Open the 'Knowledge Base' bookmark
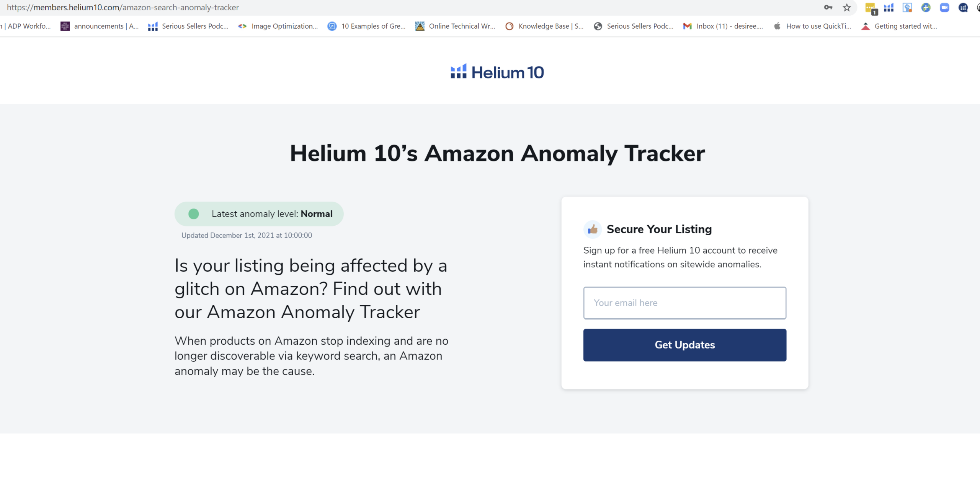The height and width of the screenshot is (477, 980). [544, 26]
